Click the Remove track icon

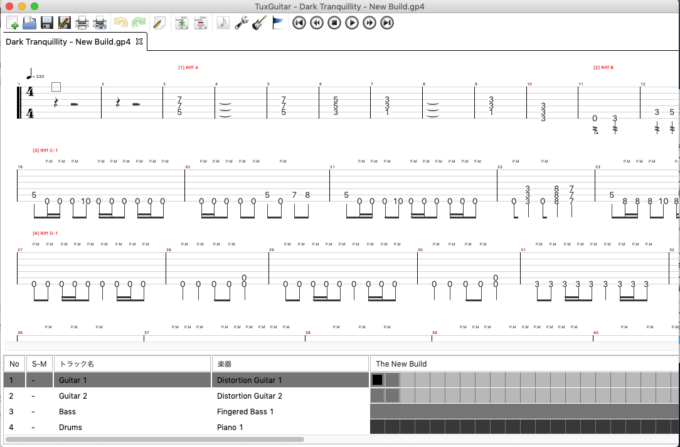[200, 22]
